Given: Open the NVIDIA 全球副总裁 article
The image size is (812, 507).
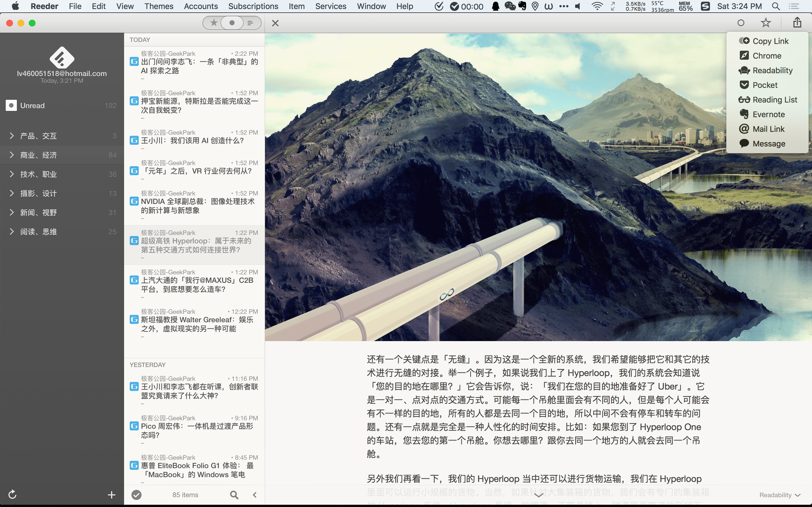Looking at the screenshot, I should [197, 206].
